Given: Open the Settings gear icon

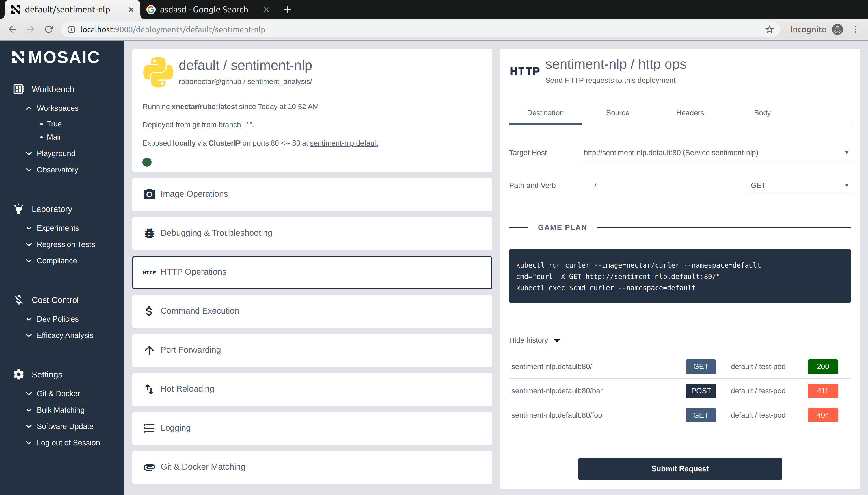Looking at the screenshot, I should (18, 374).
